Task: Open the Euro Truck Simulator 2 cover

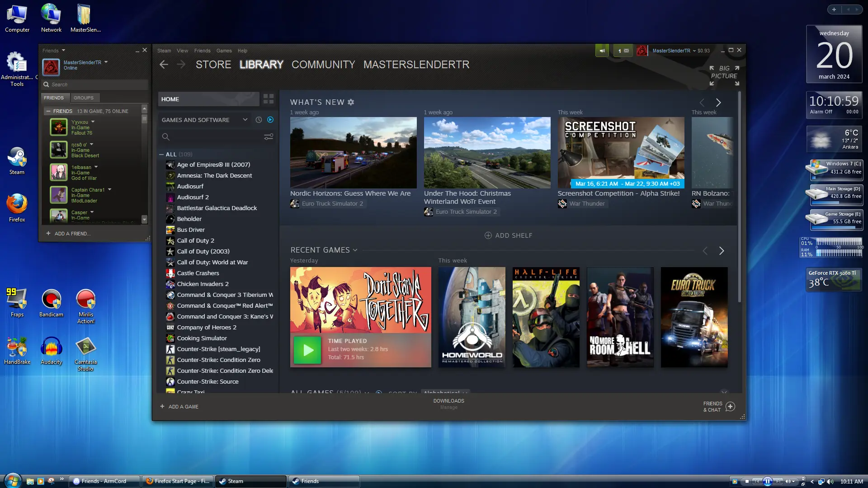Action: pos(694,317)
